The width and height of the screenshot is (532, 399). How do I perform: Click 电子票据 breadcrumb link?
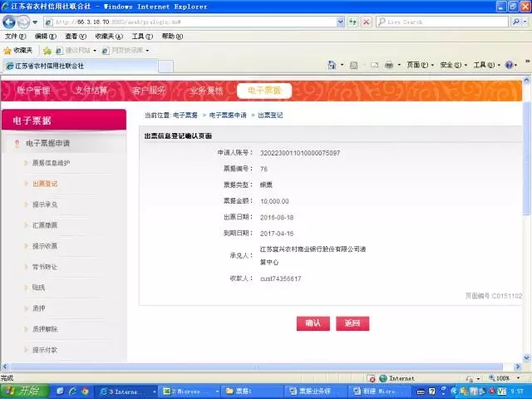185,116
